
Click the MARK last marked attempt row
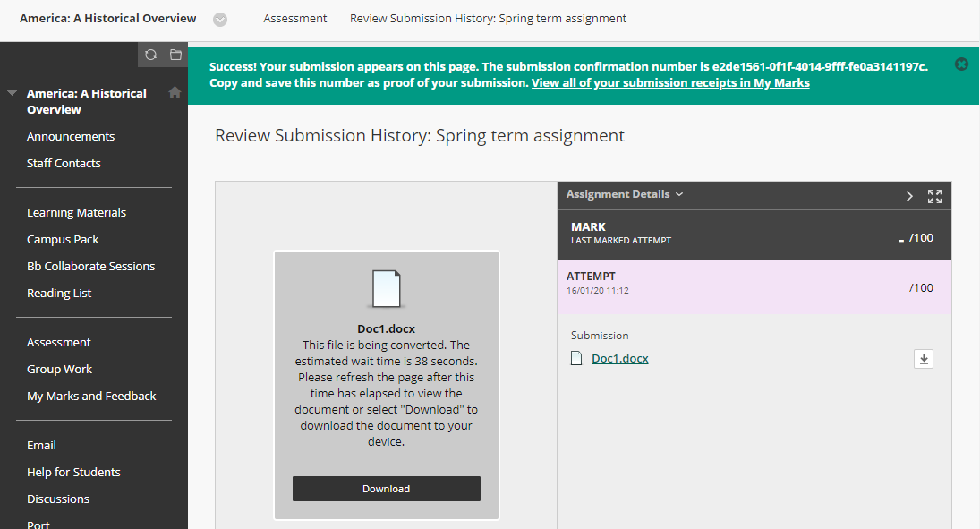[754, 235]
